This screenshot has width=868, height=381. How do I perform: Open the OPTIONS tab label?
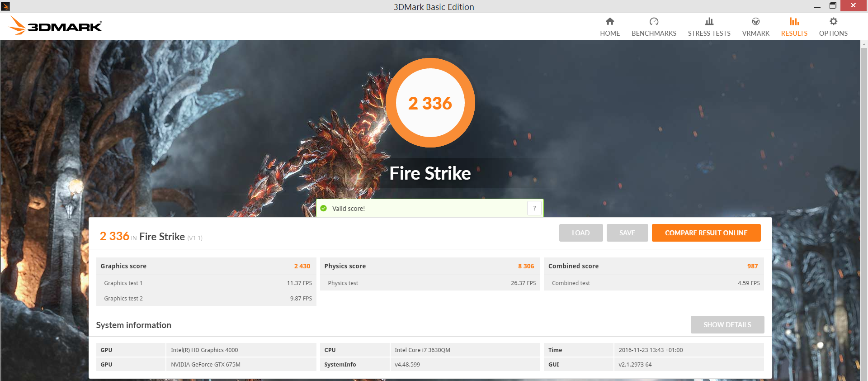tap(833, 33)
